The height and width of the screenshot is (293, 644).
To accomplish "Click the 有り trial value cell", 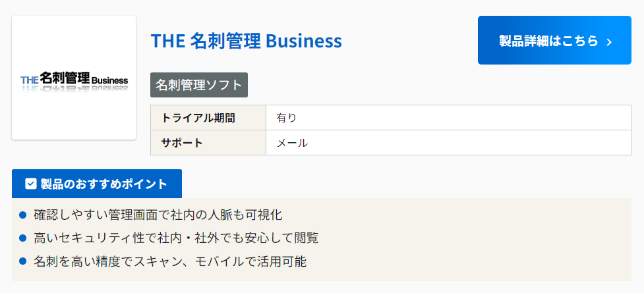I will [x=287, y=118].
